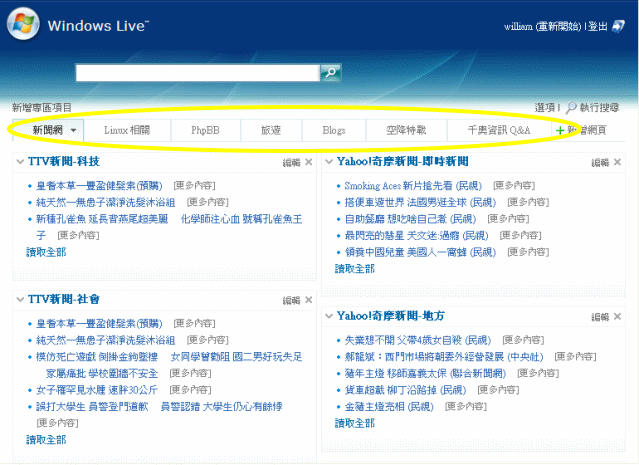Select the 新聞網 tab
This screenshot has height=465, width=639.
(48, 130)
